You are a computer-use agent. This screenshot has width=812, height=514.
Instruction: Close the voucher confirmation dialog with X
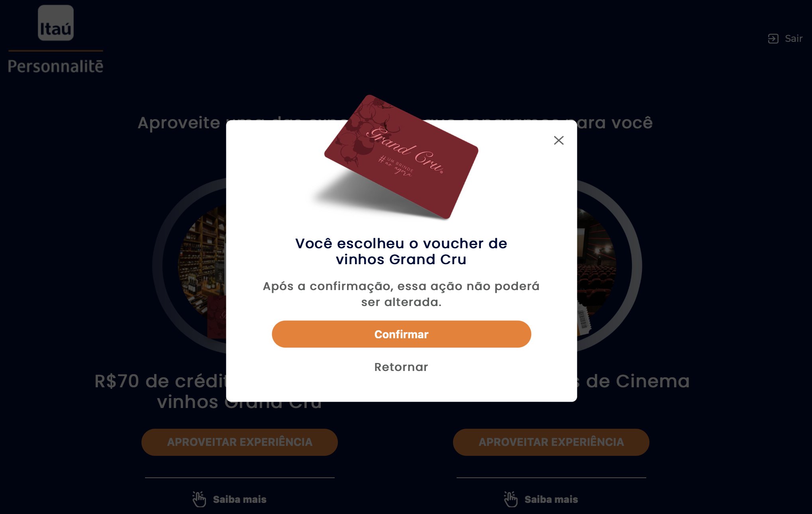(x=559, y=140)
